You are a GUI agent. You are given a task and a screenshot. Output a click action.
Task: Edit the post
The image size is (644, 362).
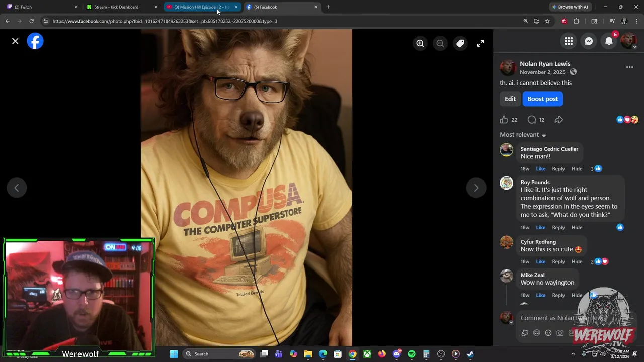pos(510,99)
